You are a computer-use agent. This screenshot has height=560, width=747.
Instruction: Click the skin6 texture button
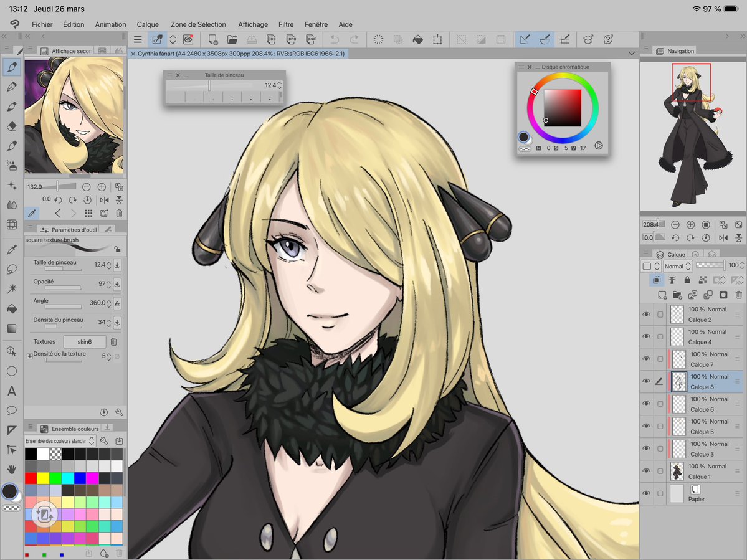(x=84, y=341)
